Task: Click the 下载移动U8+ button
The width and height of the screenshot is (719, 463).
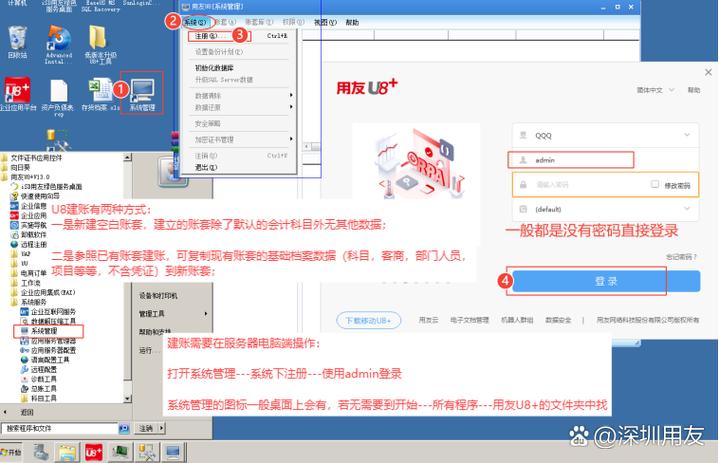Action: point(369,320)
